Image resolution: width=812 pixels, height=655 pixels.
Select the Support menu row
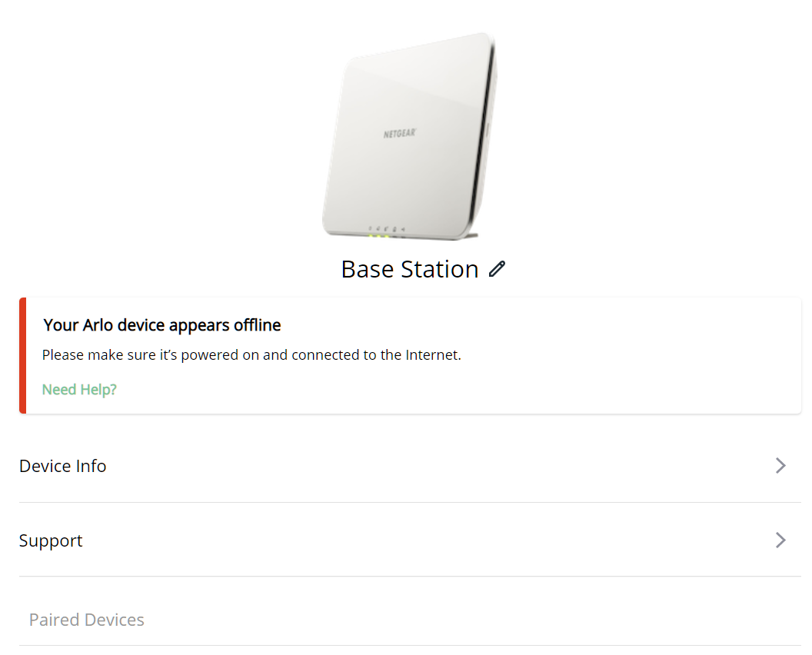pos(410,540)
